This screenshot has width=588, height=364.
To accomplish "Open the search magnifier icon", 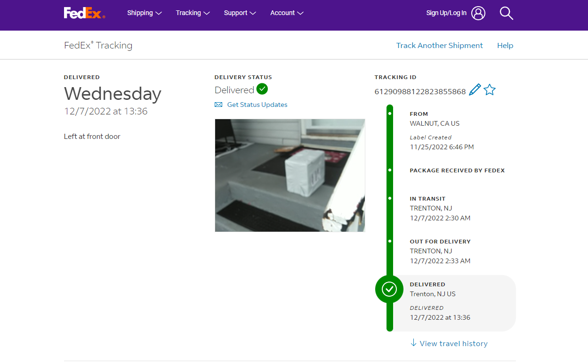I will click(506, 13).
